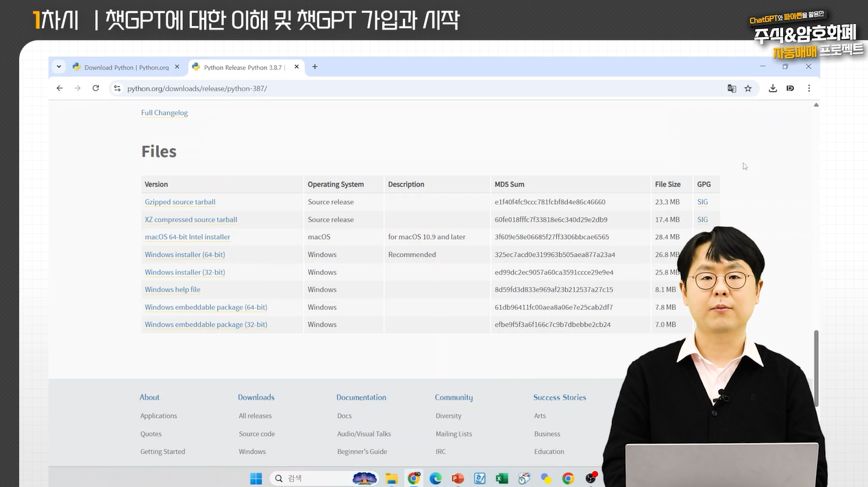The image size is (868, 487).
Task: Download Windows installer (32-bit)
Action: click(x=185, y=273)
